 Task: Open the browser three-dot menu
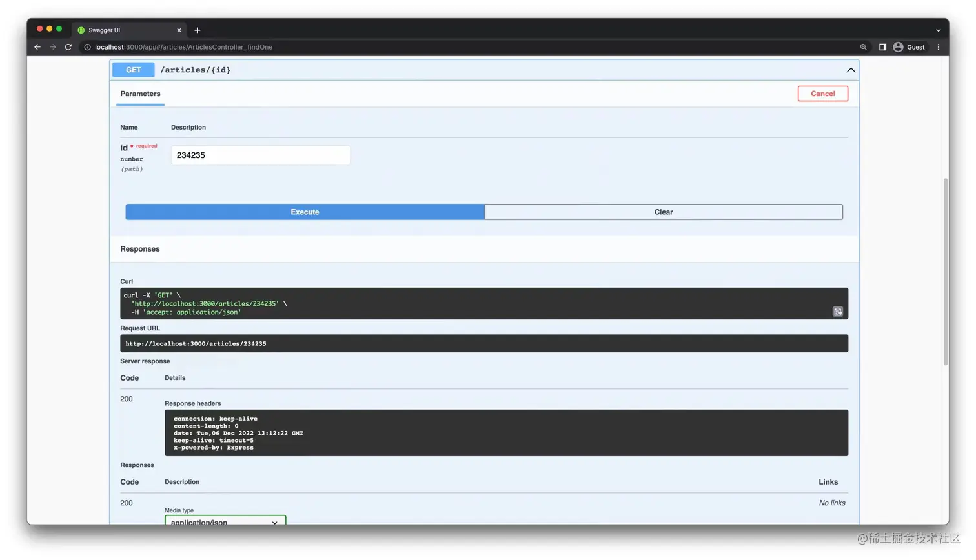pos(939,47)
